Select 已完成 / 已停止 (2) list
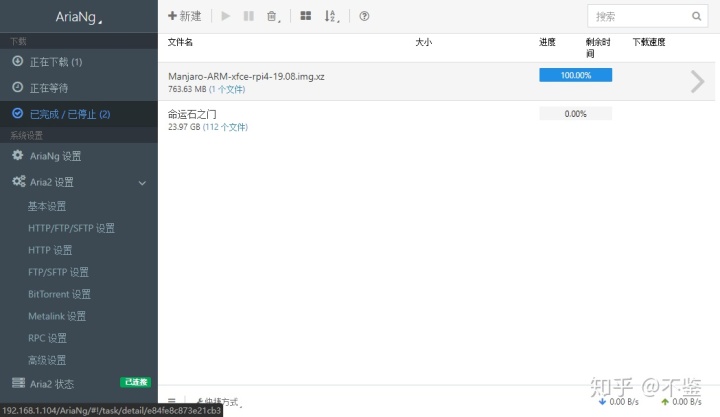Screen dimensions: 720x417 coord(79,114)
